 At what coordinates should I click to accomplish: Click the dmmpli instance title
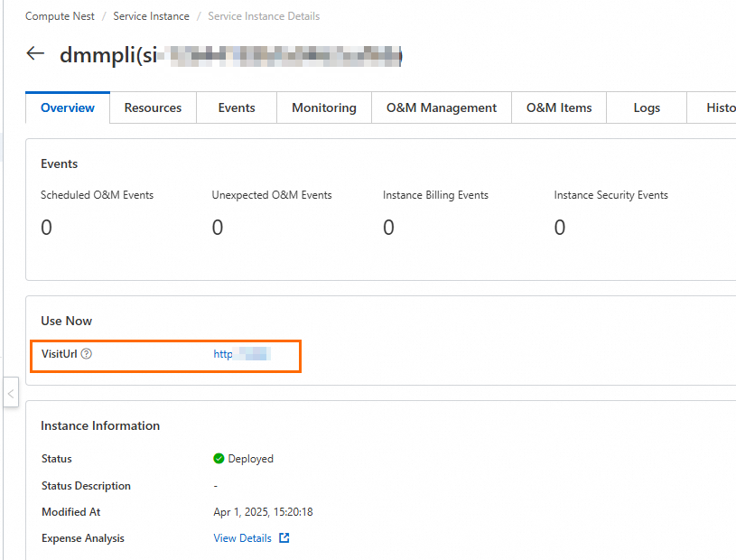[230, 55]
